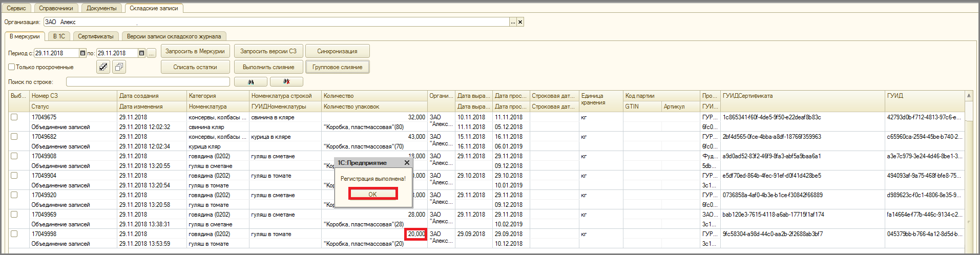Viewport: 980px width, 255px height.
Task: Open the Документы tab
Action: pos(101,8)
